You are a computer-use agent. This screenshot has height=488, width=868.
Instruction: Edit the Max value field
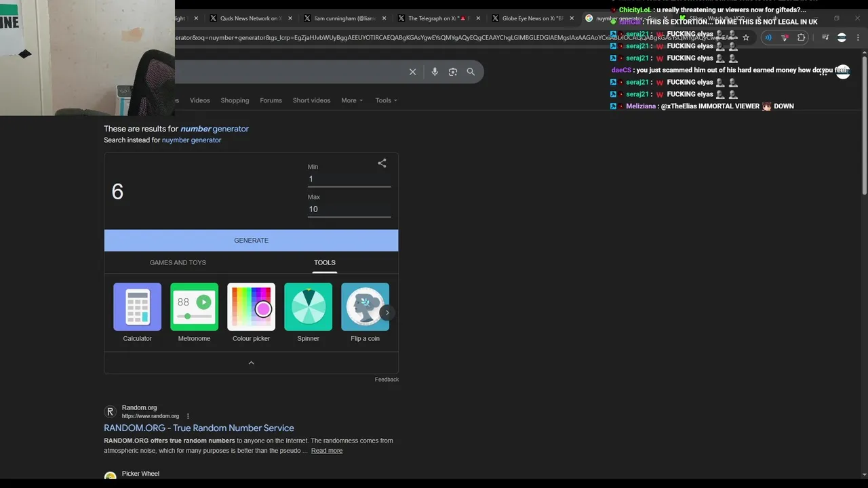(349, 209)
